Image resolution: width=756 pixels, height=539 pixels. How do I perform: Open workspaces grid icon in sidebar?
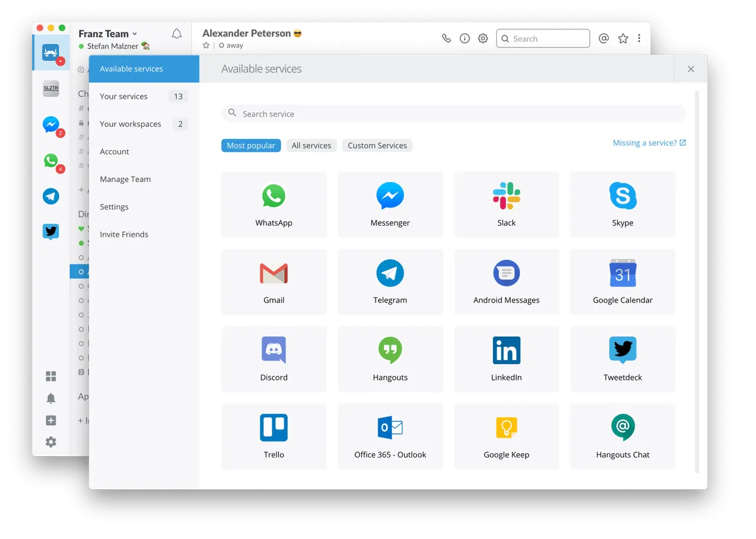[51, 376]
